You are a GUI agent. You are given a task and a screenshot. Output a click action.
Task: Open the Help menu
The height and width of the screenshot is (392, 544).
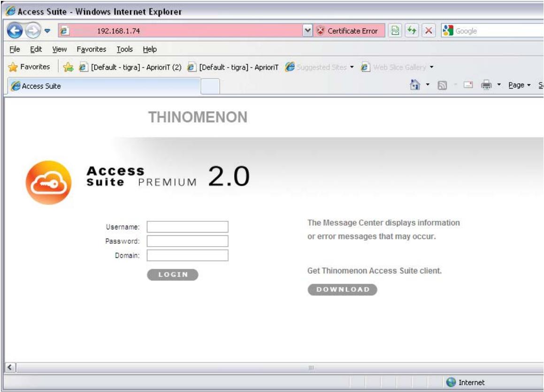point(150,49)
